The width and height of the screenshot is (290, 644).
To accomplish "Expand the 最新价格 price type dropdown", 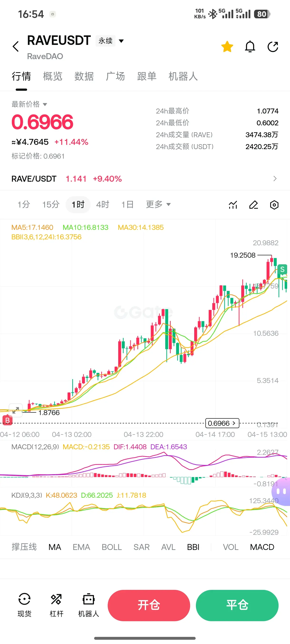I will pyautogui.click(x=29, y=104).
